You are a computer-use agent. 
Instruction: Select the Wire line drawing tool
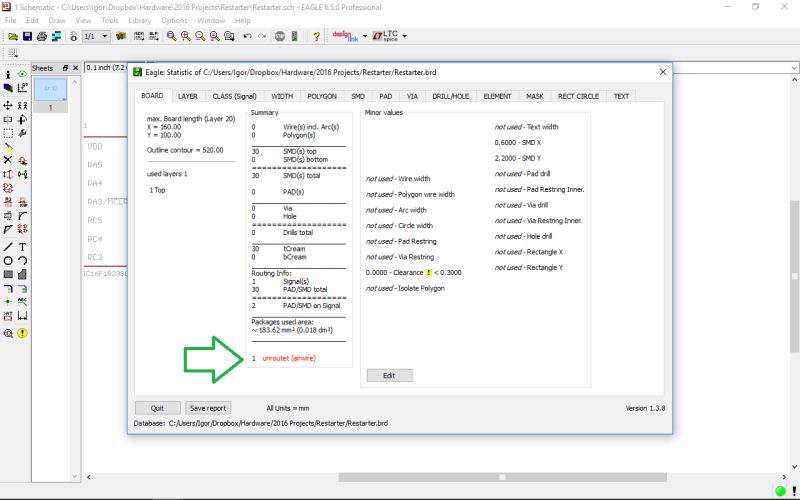pyautogui.click(x=8, y=247)
